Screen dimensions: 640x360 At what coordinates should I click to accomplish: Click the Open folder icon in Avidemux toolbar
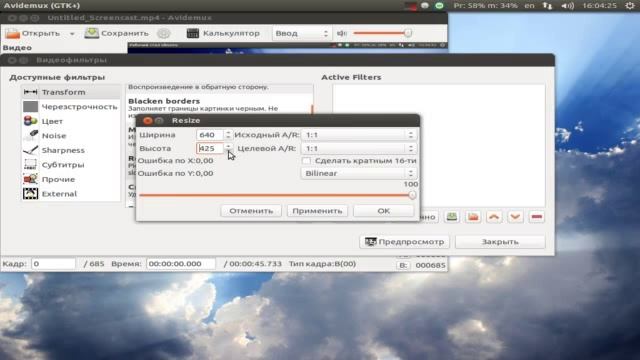[x=13, y=33]
